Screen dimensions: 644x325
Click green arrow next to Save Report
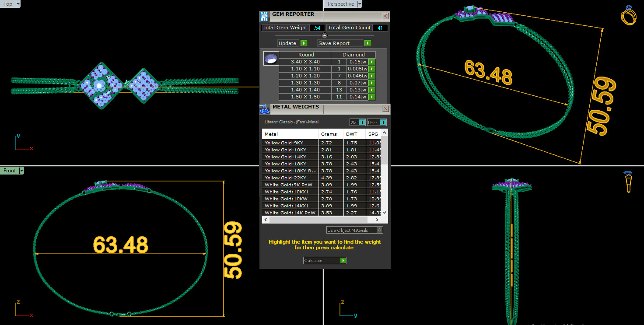click(367, 43)
